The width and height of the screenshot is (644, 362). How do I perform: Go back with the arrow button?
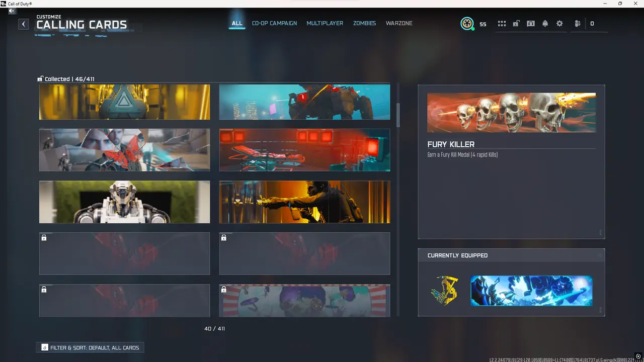coord(23,24)
